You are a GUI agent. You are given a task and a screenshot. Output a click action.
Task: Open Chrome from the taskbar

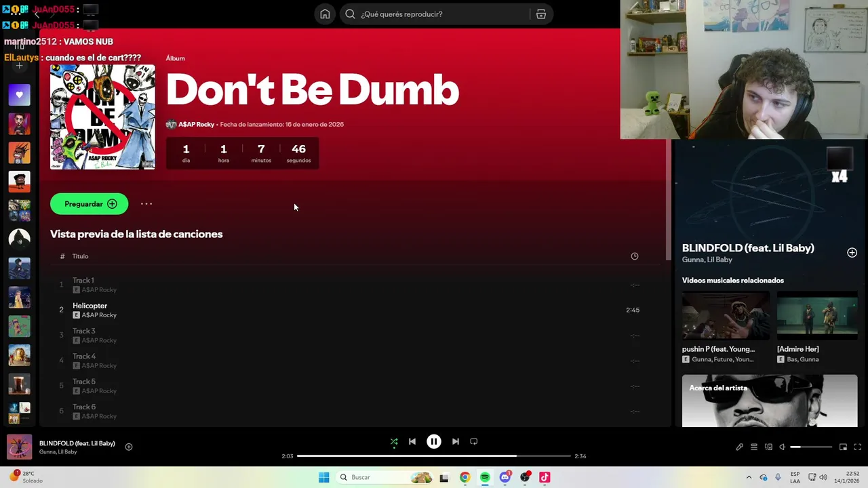(465, 477)
